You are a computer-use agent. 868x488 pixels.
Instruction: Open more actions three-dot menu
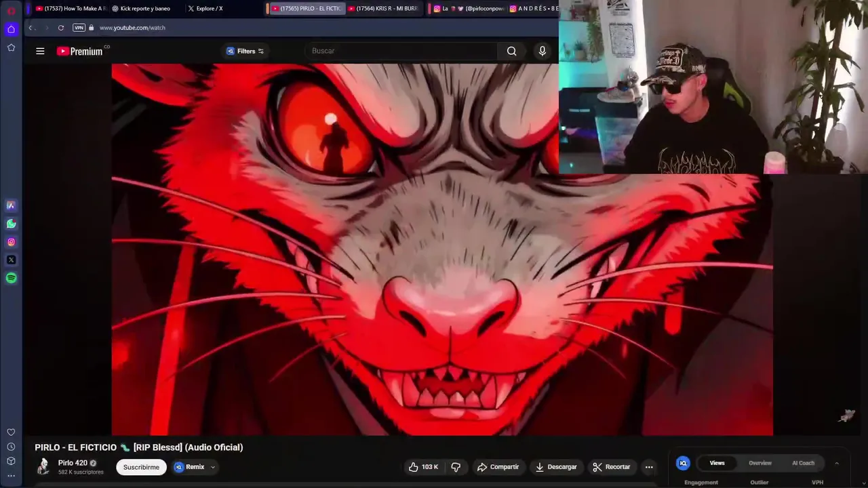(649, 467)
